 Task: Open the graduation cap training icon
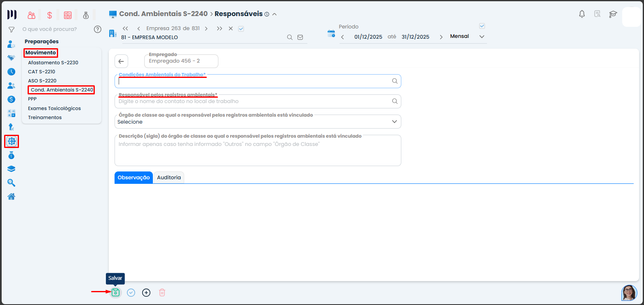[613, 14]
